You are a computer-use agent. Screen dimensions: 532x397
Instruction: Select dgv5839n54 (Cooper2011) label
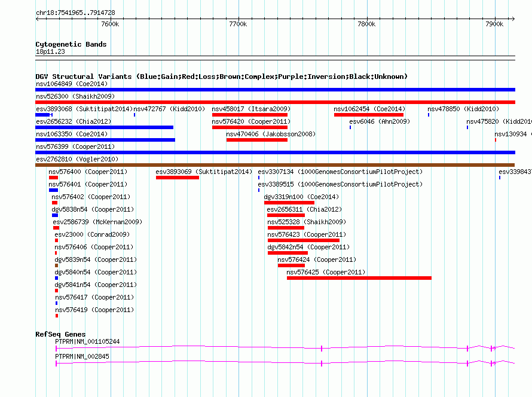[x=96, y=259]
